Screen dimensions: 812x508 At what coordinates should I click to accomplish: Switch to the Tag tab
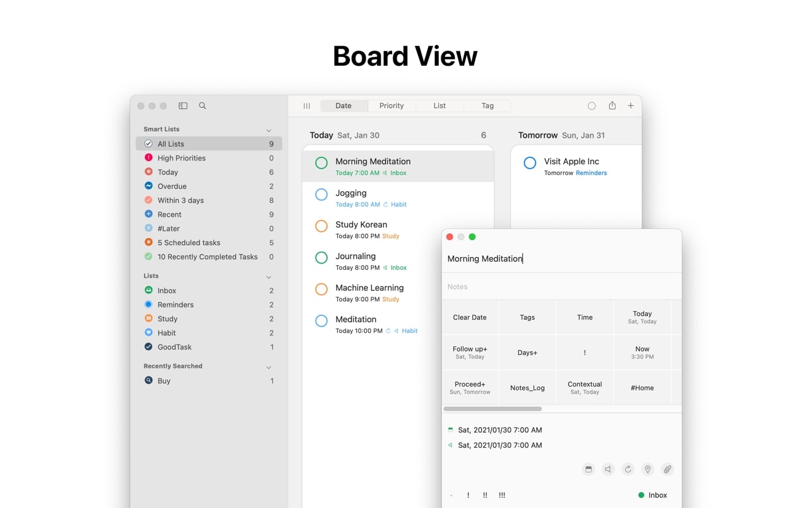(487, 106)
